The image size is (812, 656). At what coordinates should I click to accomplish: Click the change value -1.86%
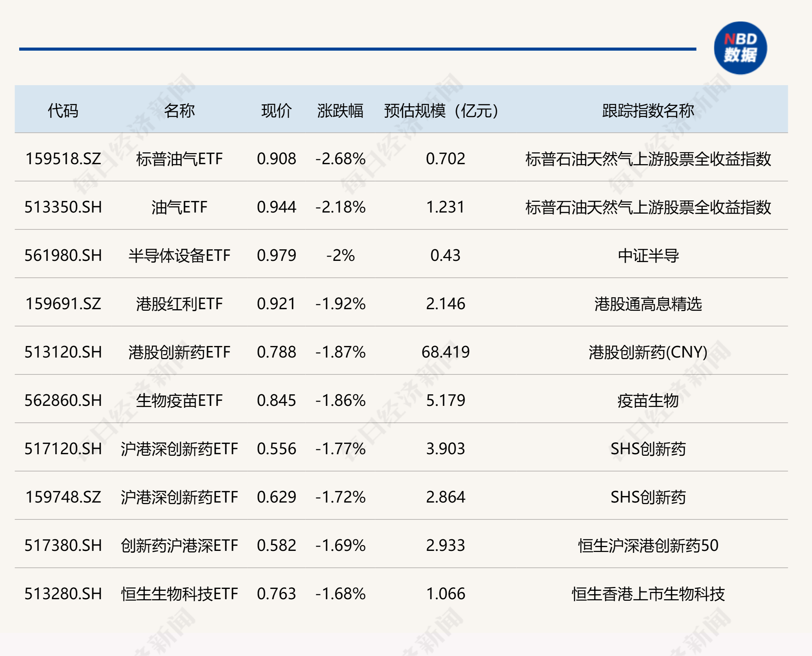point(340,401)
